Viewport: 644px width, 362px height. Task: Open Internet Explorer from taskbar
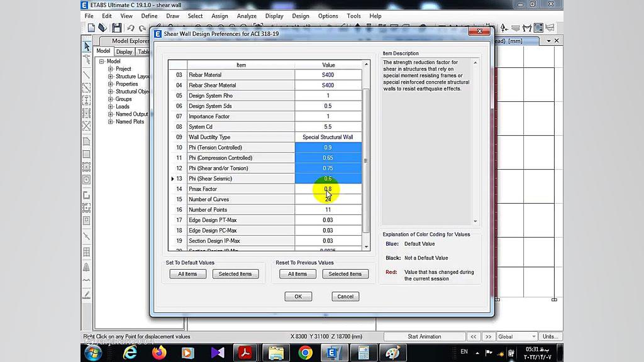(130, 353)
